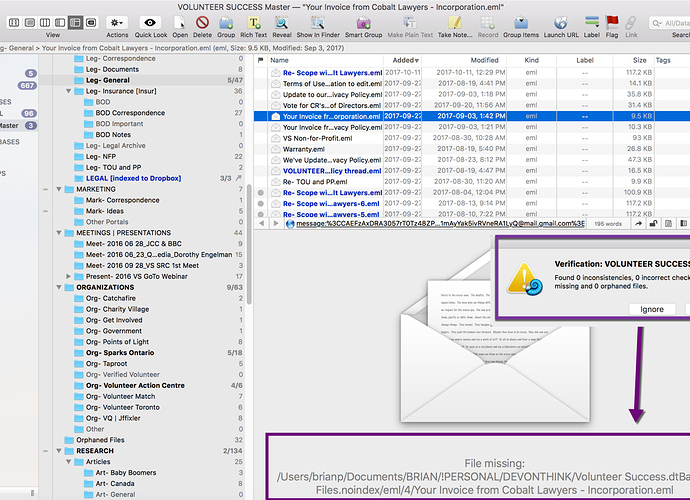Click the message URL link
This screenshot has width=690, height=500.
pos(440,224)
